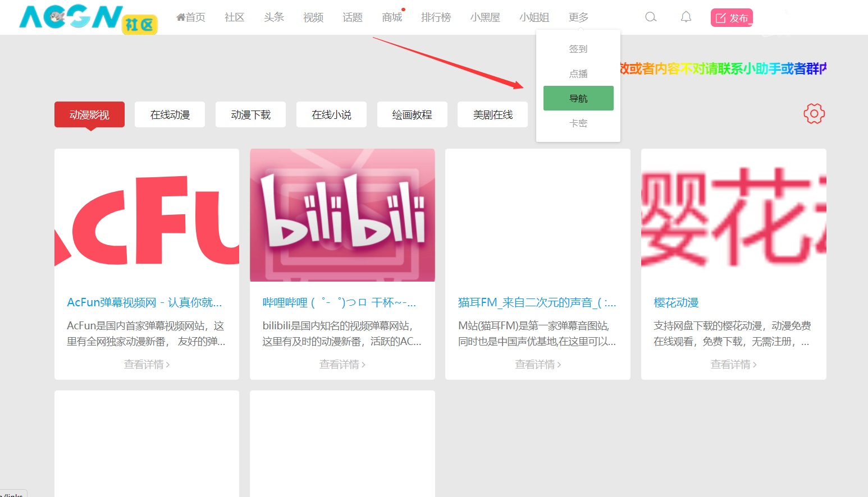Click the 发布 publish button
This screenshot has height=497, width=868.
coord(731,18)
